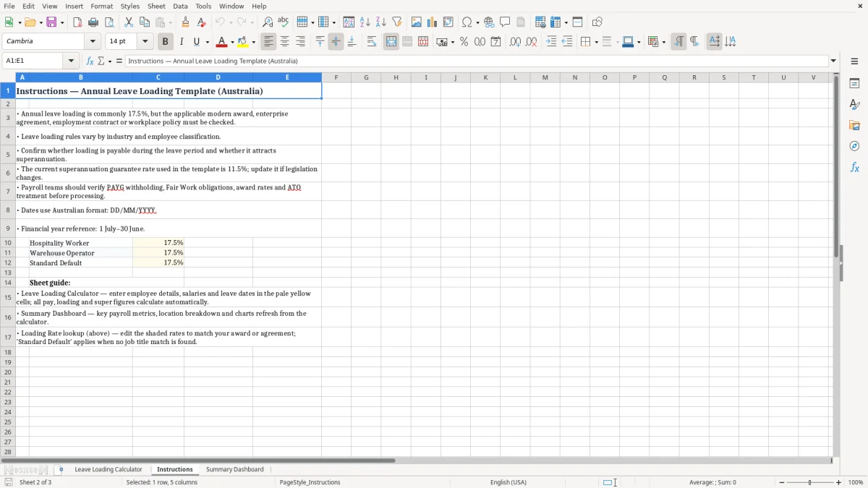Toggle Merge and Center Cells

click(391, 42)
